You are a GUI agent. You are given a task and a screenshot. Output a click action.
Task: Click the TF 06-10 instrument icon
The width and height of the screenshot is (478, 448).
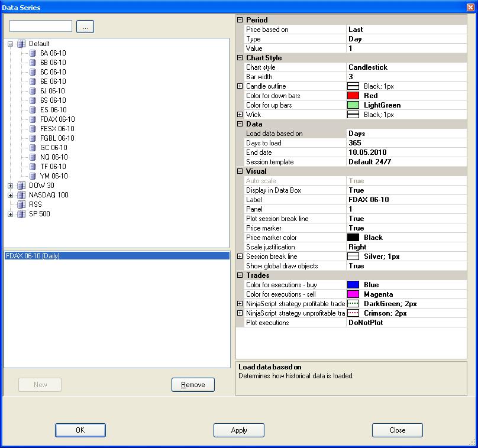pos(33,167)
